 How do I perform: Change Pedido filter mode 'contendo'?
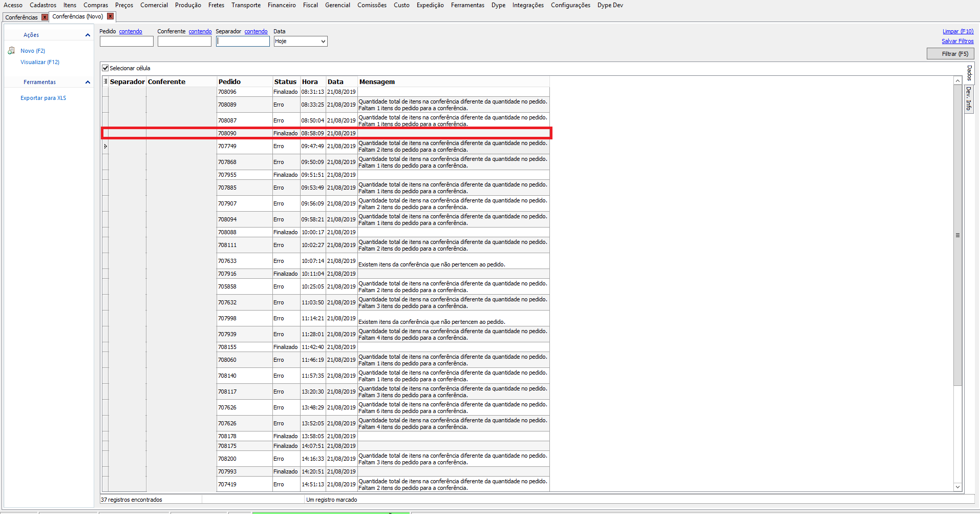click(131, 31)
